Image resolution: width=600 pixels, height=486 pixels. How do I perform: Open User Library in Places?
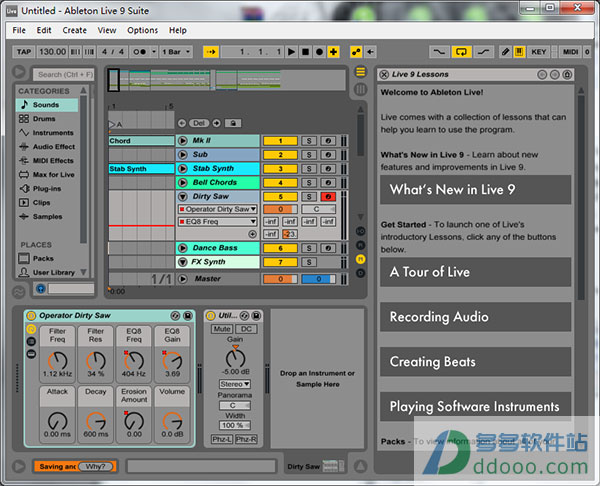[47, 272]
